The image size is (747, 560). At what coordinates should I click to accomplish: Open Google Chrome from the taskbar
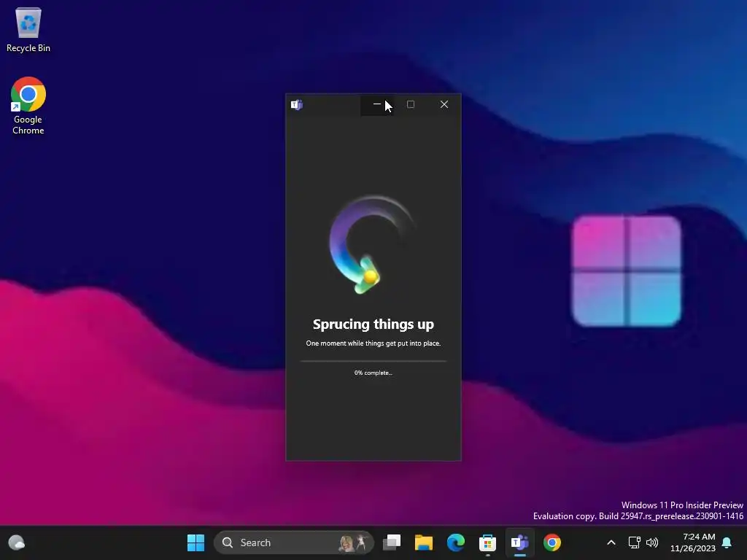(x=552, y=542)
